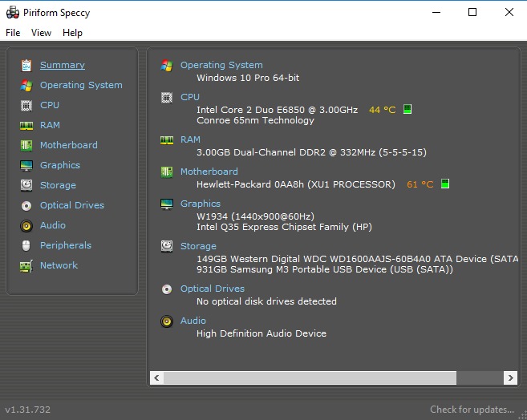Click 'W1934 (1440x900@60Hz)' monitor text
527x420 pixels.
tap(255, 216)
